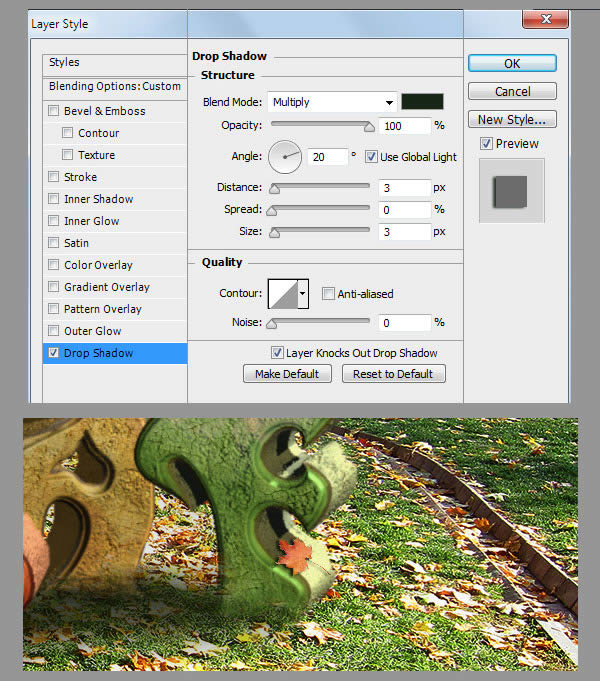Click the OK button
Viewport: 600px width, 681px height.
pos(512,63)
